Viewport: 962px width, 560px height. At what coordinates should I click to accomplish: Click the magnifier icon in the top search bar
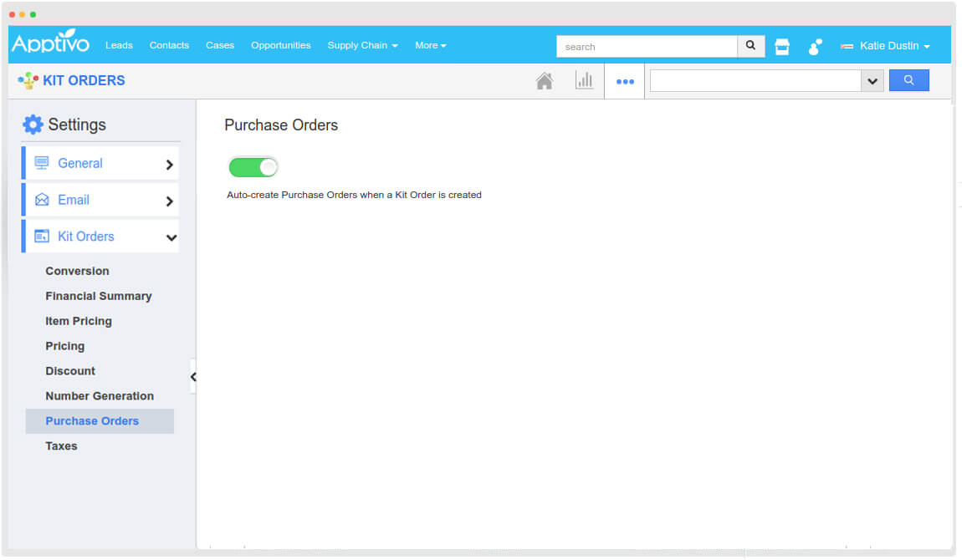coord(750,46)
